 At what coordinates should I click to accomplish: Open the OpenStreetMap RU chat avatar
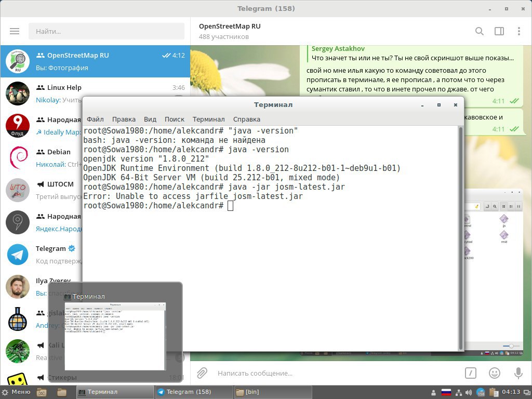click(x=18, y=61)
